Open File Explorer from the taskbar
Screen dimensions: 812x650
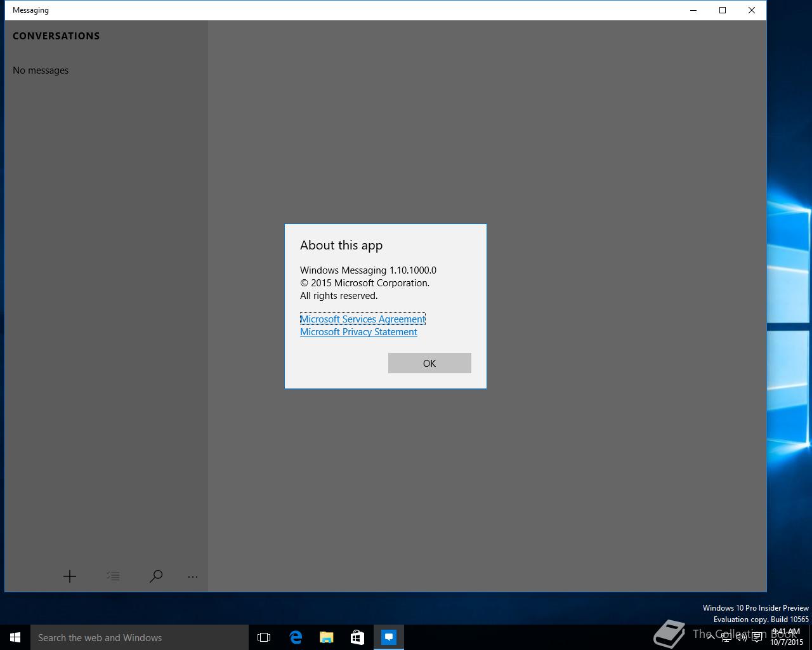[327, 637]
